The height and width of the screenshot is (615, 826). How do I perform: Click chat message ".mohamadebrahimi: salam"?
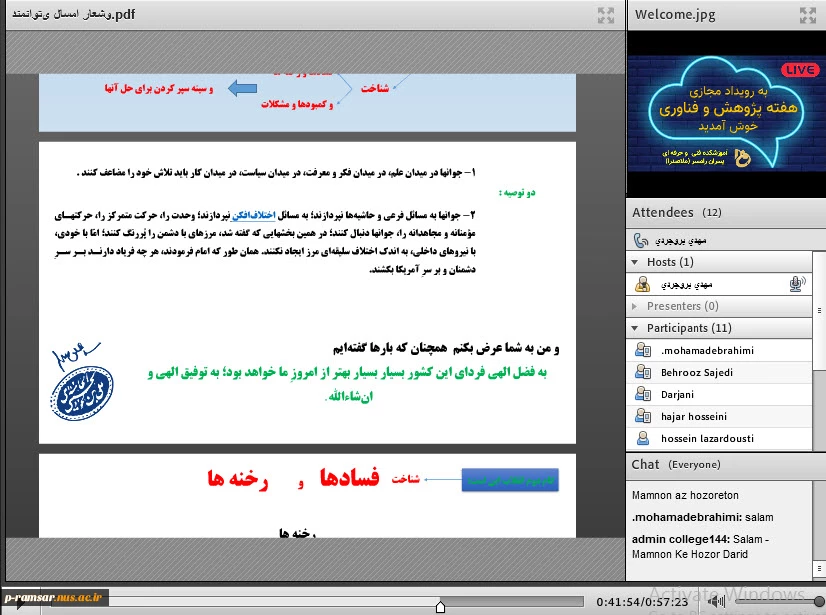point(703,518)
